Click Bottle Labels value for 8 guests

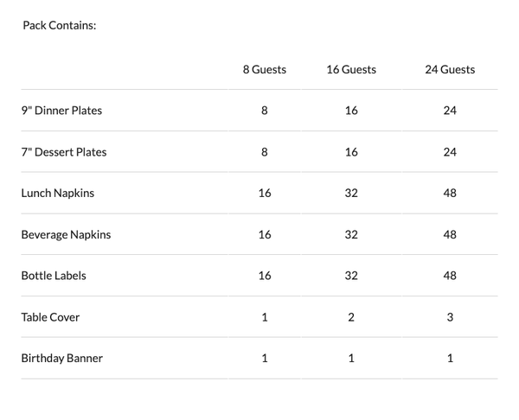(x=264, y=276)
